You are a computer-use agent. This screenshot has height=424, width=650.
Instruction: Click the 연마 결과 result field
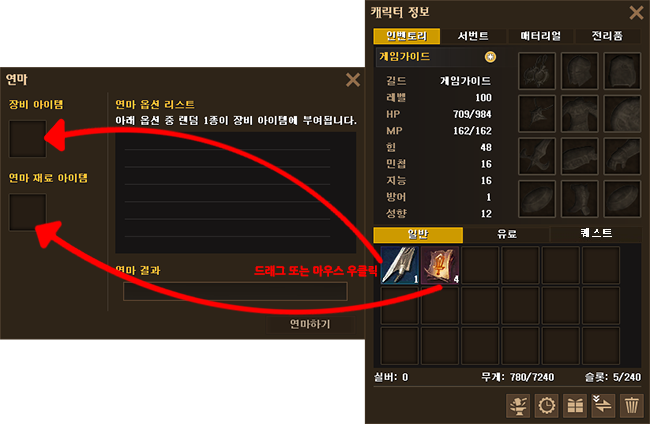235,291
